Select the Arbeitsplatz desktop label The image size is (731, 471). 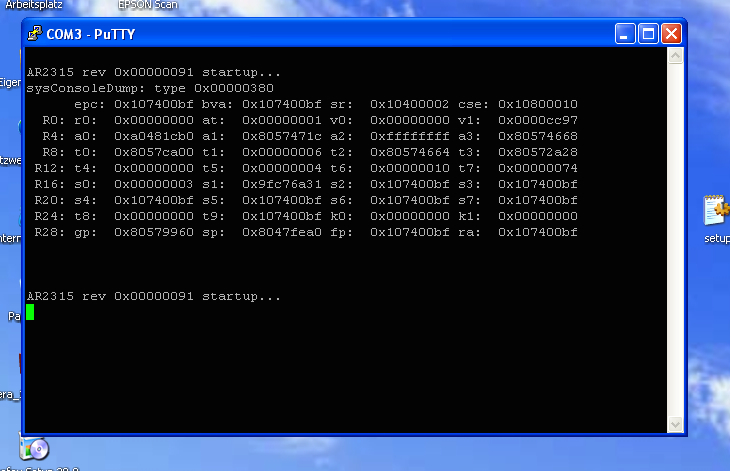pyautogui.click(x=34, y=5)
